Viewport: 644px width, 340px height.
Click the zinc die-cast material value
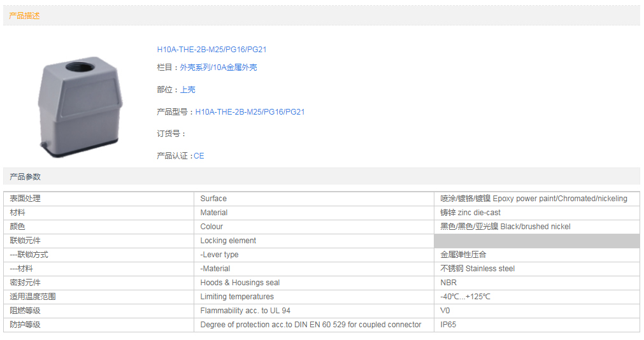[470, 213]
